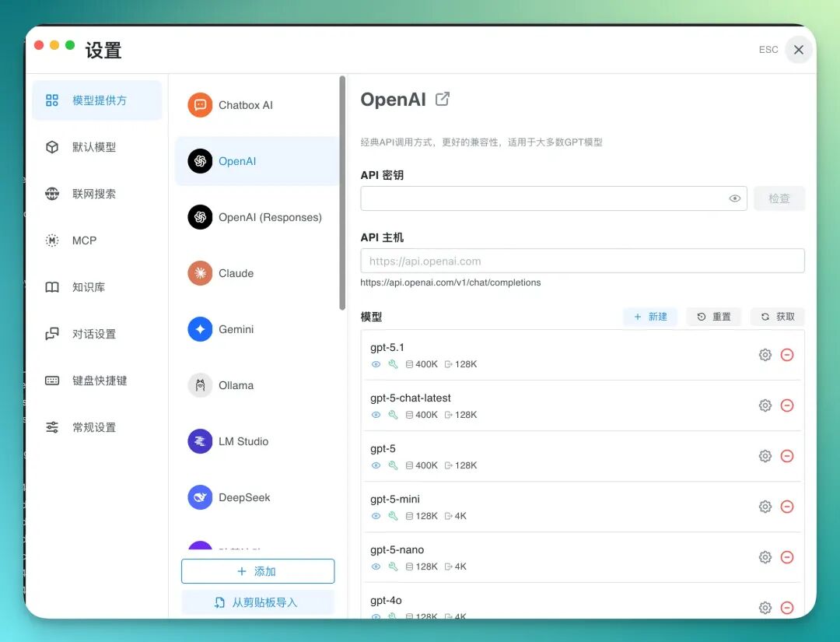The height and width of the screenshot is (642, 840).
Task: Open the 默认模型 settings section
Action: (97, 147)
